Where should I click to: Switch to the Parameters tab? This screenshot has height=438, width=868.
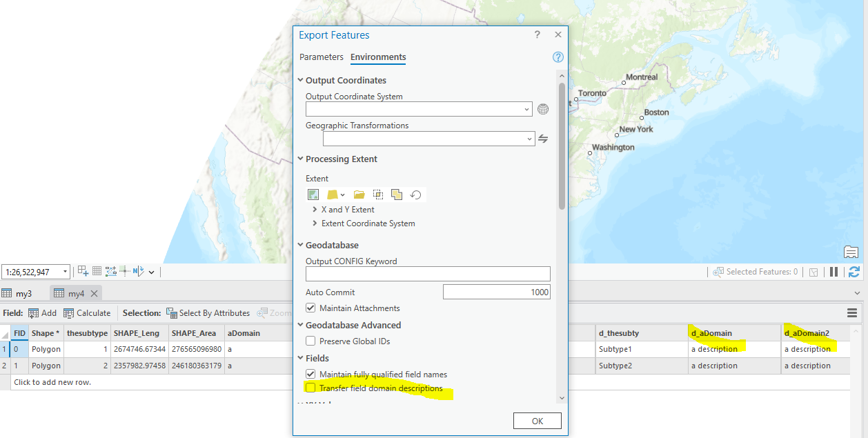[x=321, y=57]
